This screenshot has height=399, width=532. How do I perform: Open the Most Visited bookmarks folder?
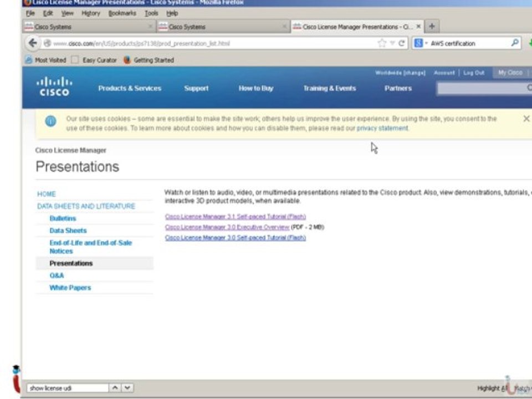click(45, 60)
